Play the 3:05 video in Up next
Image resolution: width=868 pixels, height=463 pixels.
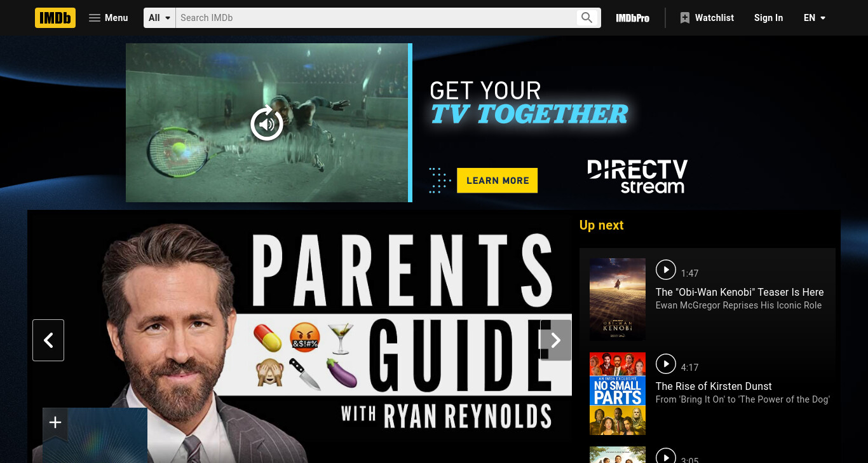665,457
